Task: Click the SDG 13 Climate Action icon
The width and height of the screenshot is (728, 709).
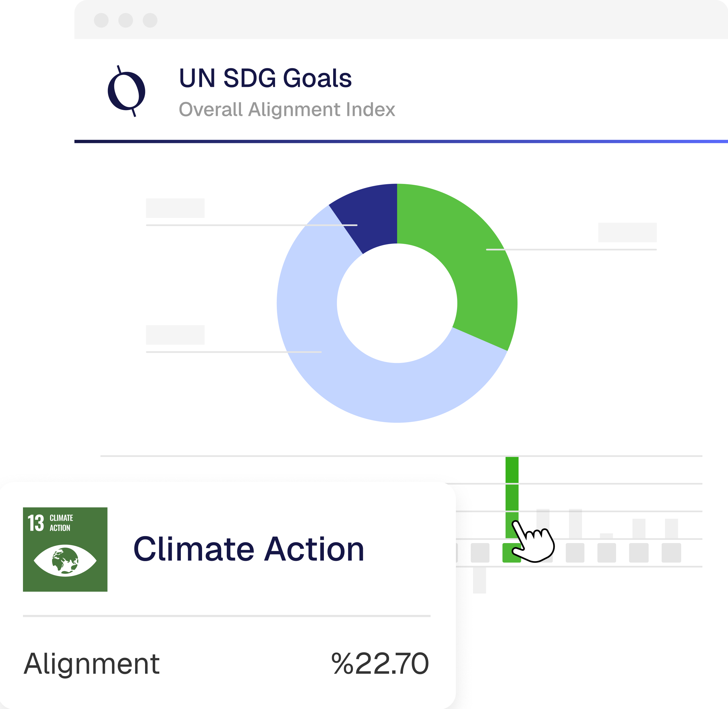Action: (65, 549)
